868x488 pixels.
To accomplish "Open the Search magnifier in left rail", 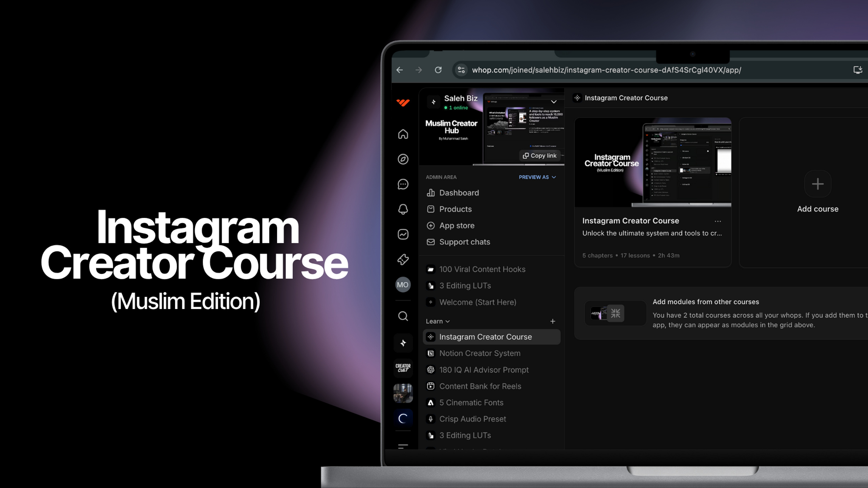I will (x=403, y=316).
